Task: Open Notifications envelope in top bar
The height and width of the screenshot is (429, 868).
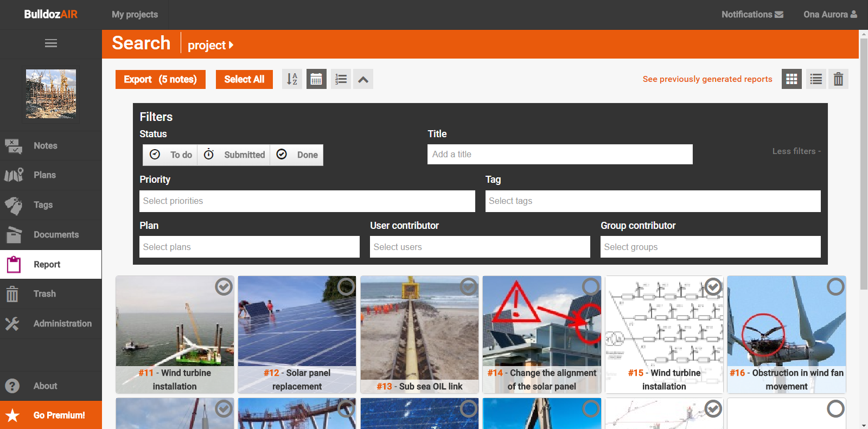Action: tap(752, 15)
